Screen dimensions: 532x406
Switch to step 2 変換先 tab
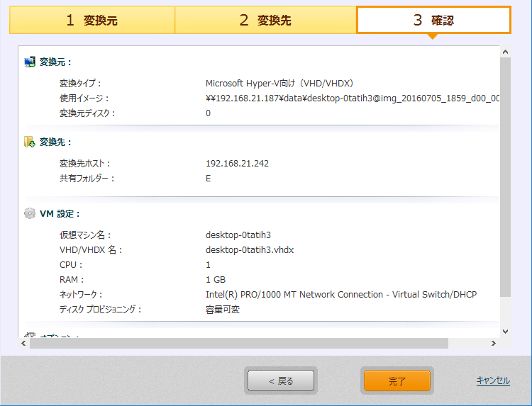click(265, 21)
